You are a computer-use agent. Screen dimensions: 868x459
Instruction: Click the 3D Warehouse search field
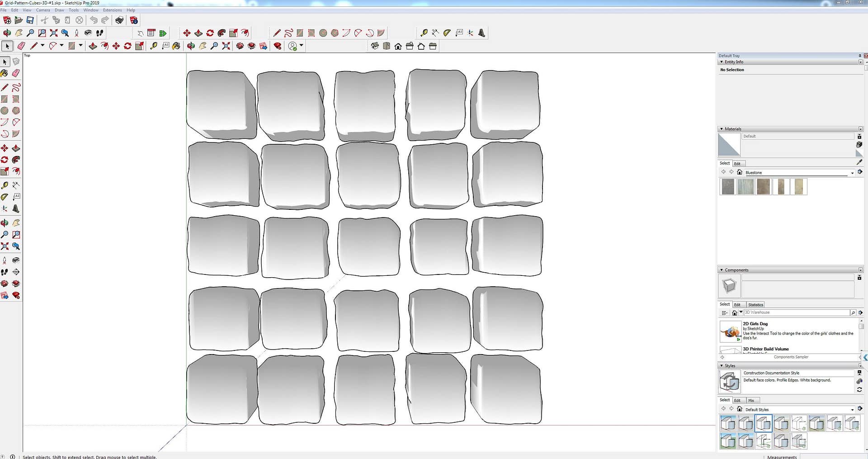796,312
